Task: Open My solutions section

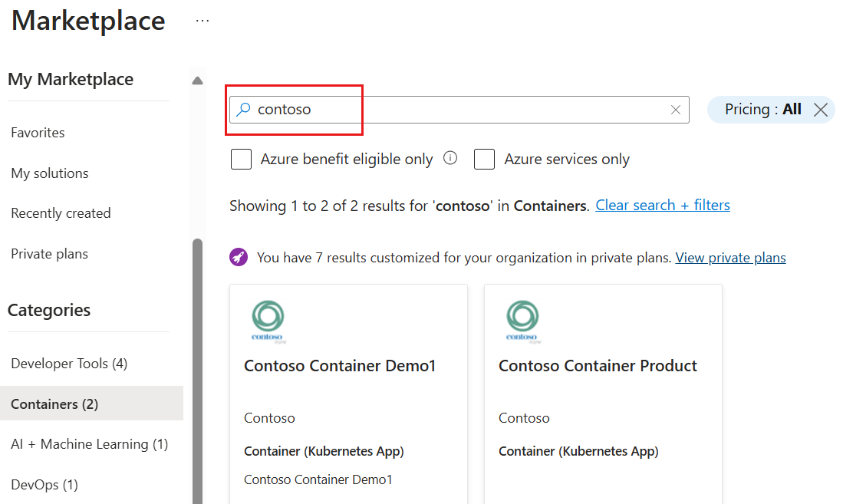Action: (x=50, y=173)
